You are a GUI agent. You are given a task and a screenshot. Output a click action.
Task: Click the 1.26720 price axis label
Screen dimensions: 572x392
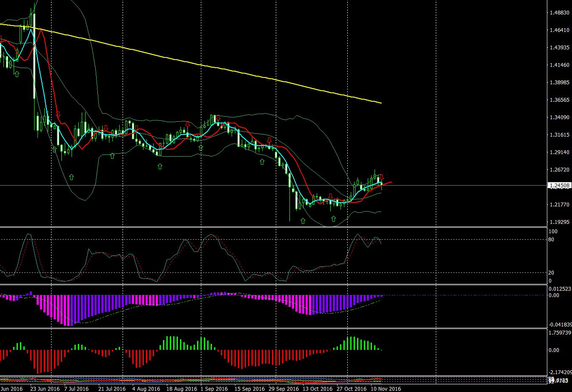click(560, 170)
